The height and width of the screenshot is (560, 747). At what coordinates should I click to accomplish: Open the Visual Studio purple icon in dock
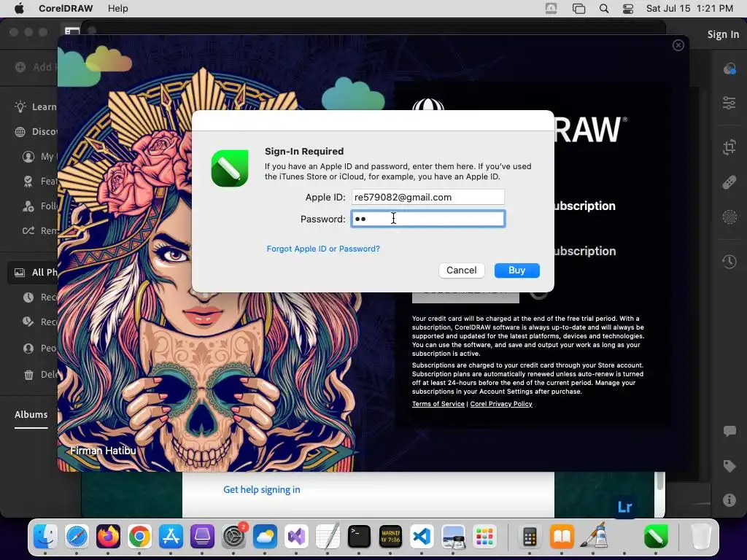[296, 537]
